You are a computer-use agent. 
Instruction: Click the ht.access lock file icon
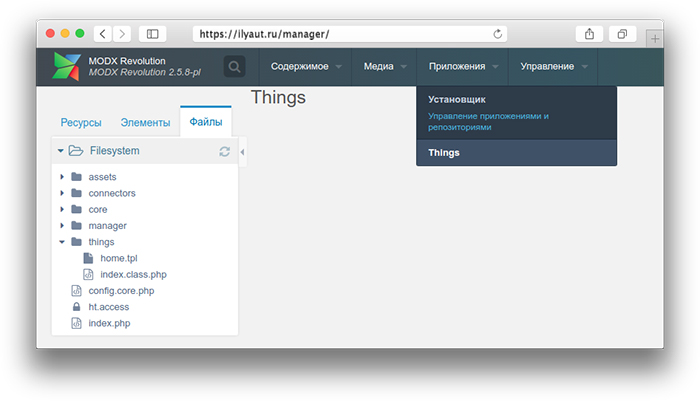(x=76, y=307)
